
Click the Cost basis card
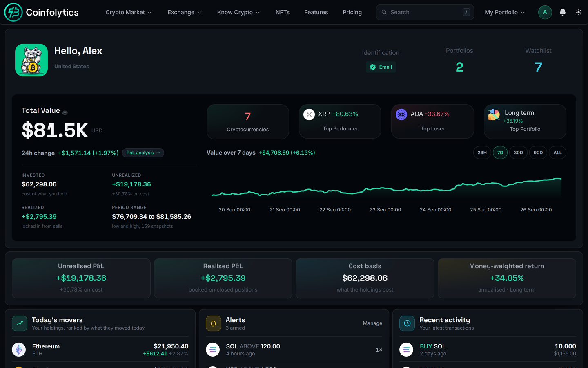tap(365, 278)
